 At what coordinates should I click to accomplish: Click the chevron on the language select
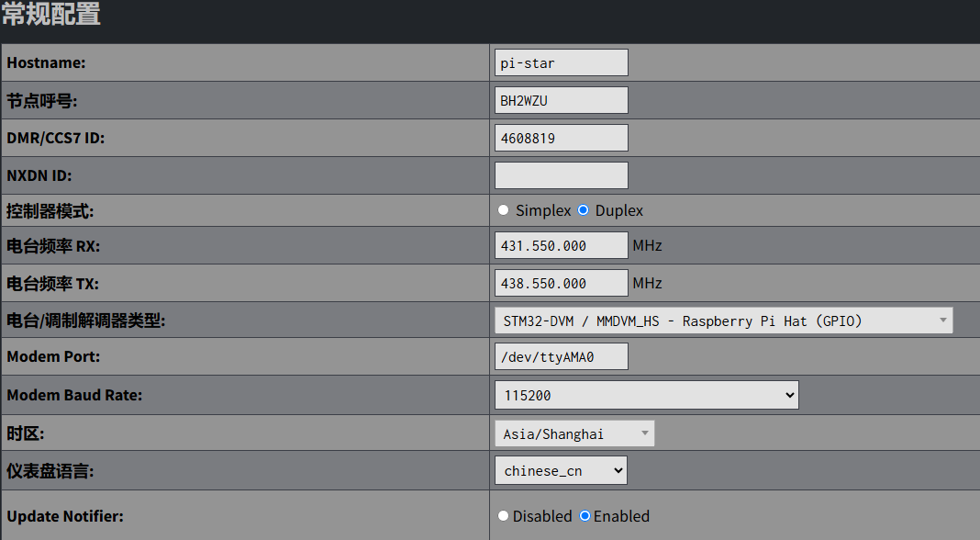tap(618, 470)
